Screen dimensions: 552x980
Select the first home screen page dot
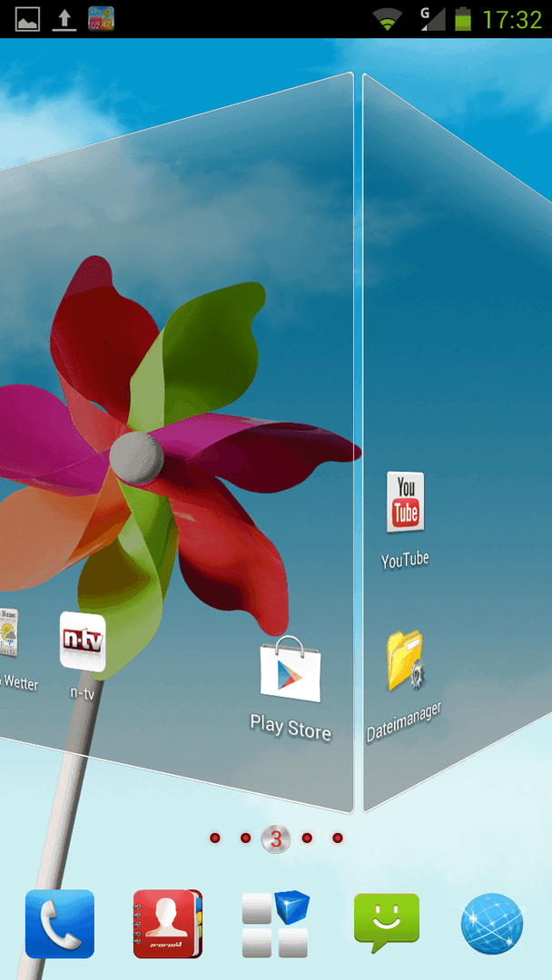coord(215,838)
